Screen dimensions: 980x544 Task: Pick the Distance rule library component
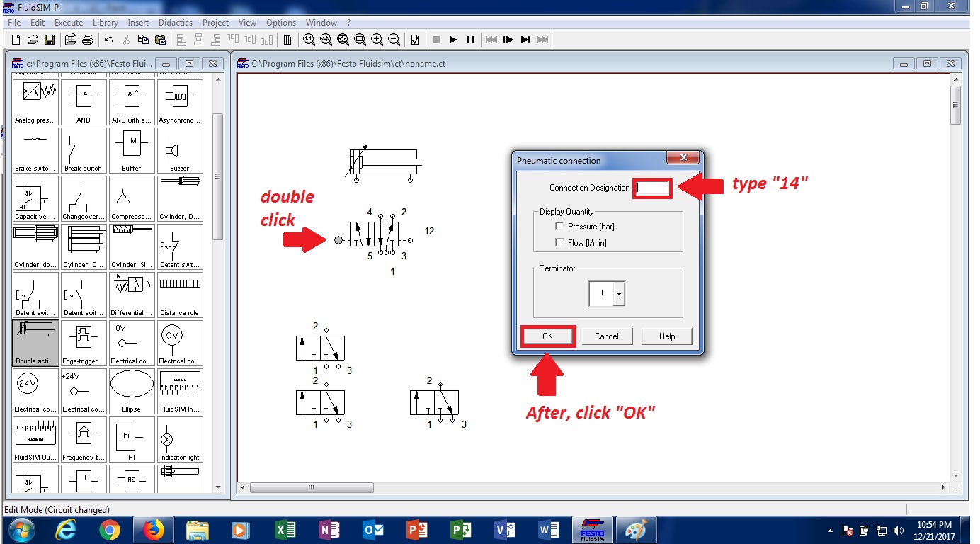[180, 295]
